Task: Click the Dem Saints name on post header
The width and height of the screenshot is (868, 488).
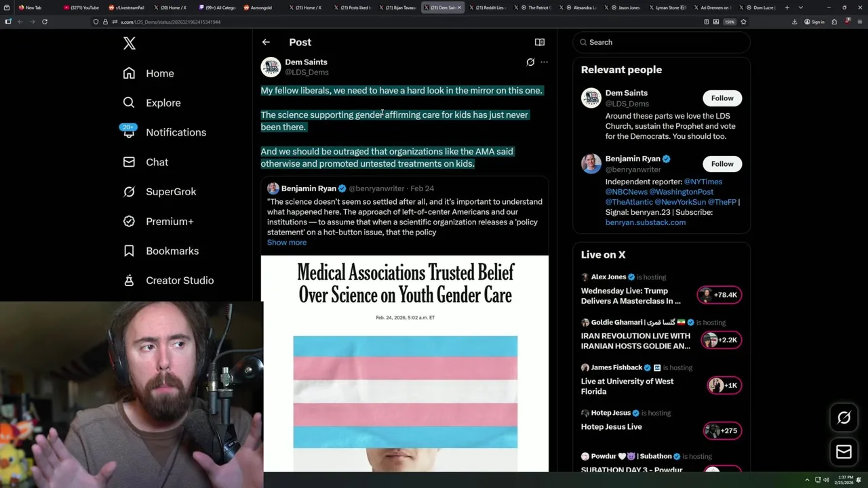Action: coord(306,62)
